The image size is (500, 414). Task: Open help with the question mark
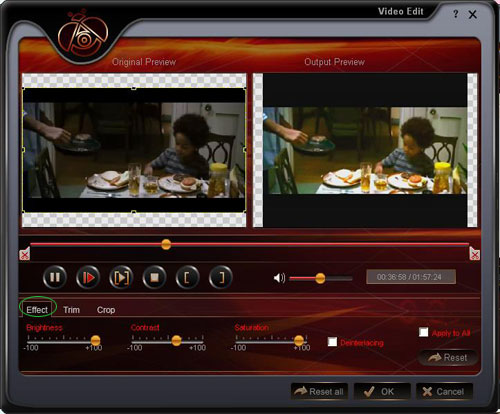pos(456,14)
